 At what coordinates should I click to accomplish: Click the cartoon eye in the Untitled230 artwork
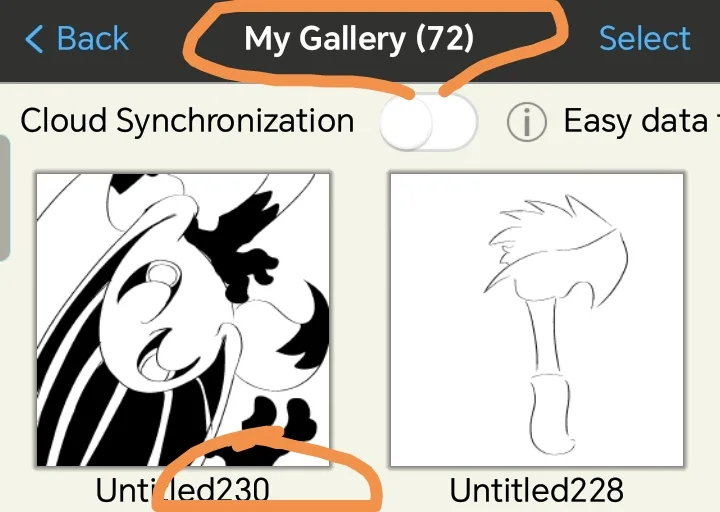click(163, 276)
